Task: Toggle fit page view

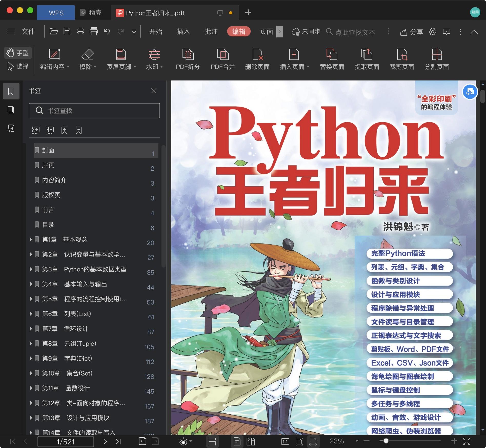Action: coord(299,441)
